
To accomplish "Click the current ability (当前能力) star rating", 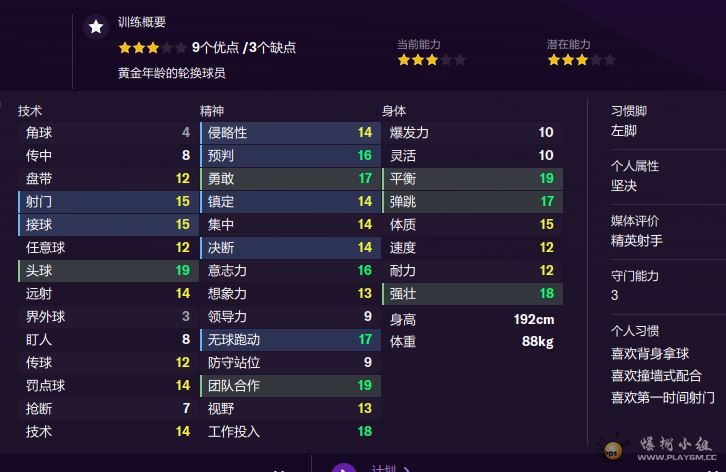I will (431, 60).
